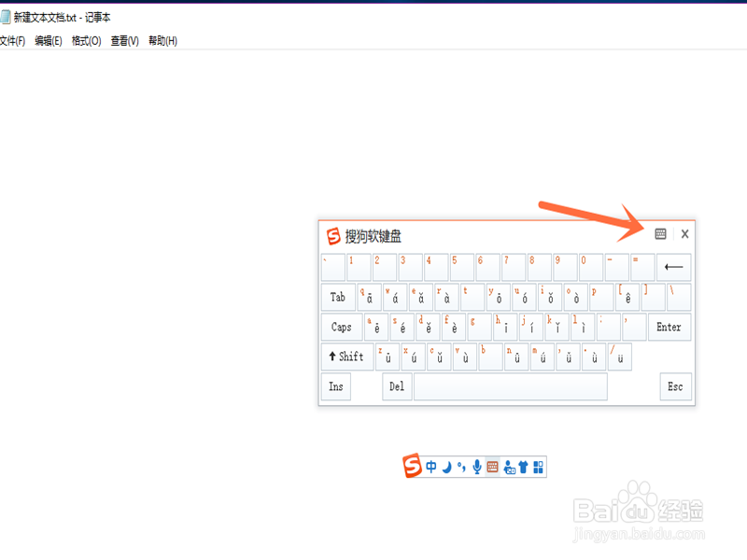Viewport: 747px width, 560px height.
Task: Click the microphone voice input icon
Action: (477, 468)
